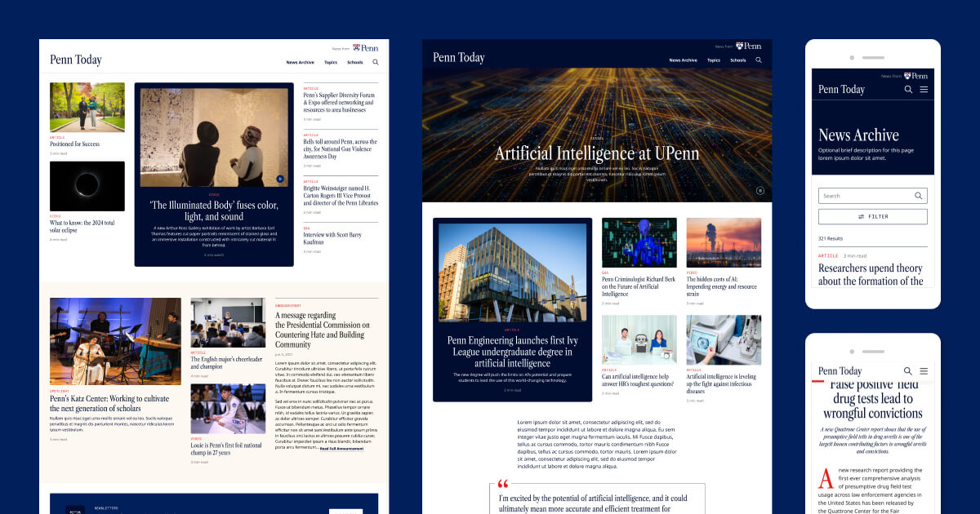
Task: Open the Katz Center musicians photo
Action: click(x=115, y=341)
